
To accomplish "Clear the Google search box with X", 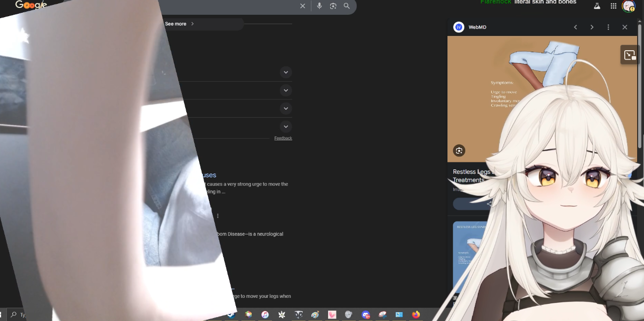I will pos(303,6).
